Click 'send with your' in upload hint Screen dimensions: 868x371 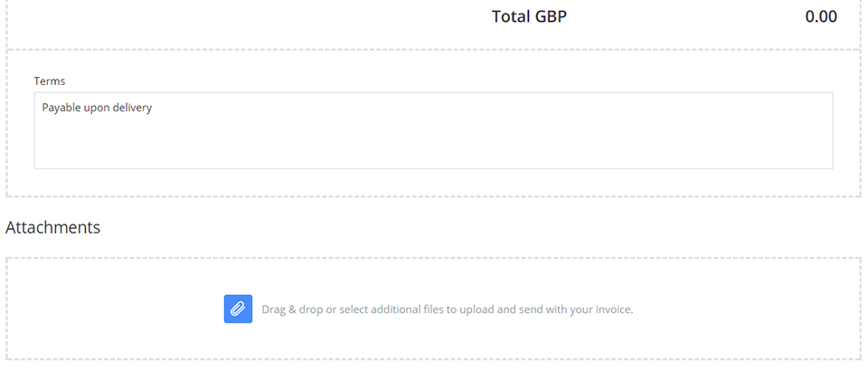click(x=557, y=310)
